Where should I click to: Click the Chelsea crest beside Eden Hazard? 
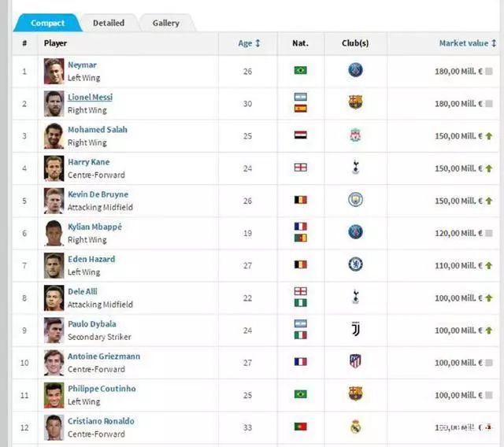point(355,264)
